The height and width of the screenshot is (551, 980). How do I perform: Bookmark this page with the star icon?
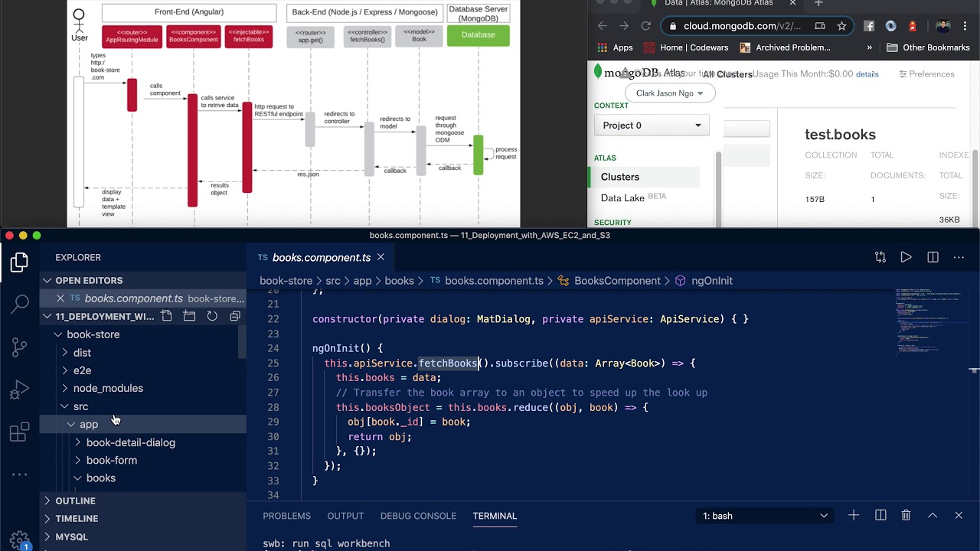(x=841, y=26)
